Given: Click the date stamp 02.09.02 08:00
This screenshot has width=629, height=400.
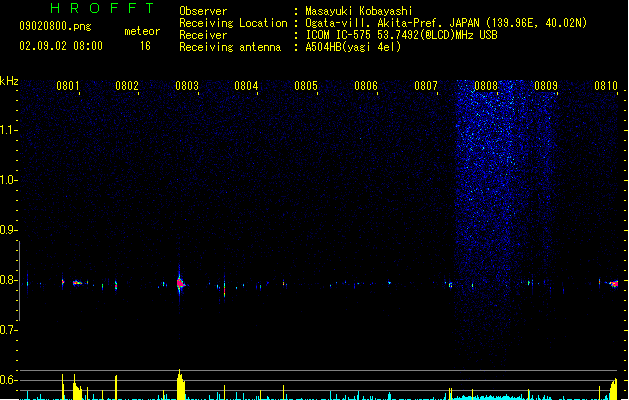Looking at the screenshot, I should [x=61, y=46].
